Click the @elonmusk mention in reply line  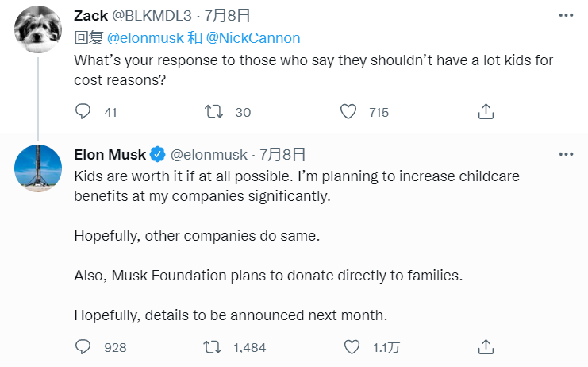[x=140, y=38]
